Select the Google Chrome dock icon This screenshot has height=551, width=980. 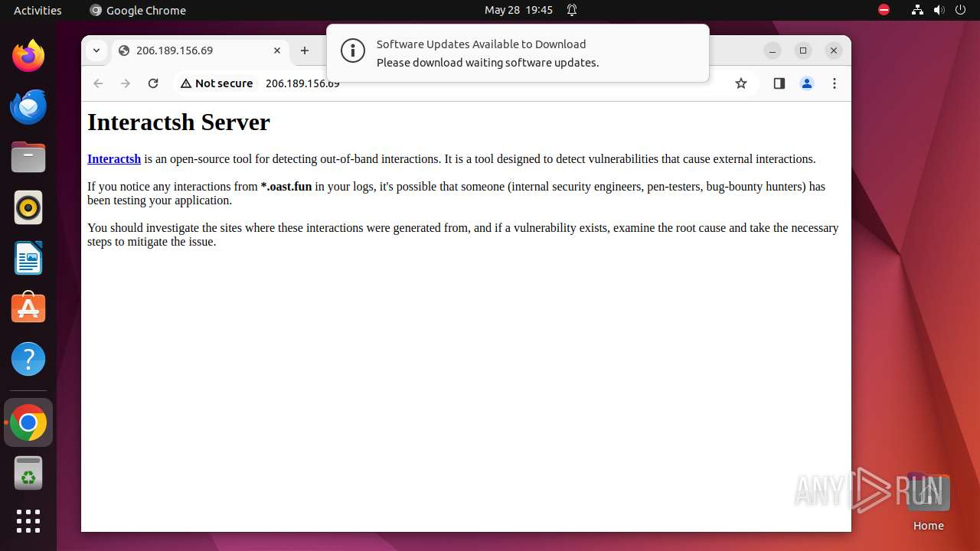pos(28,422)
